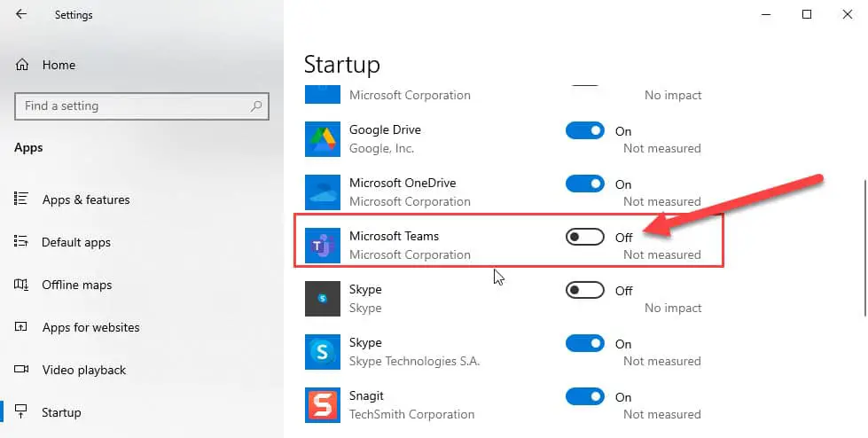Enable Microsoft Teams startup toggle

pos(584,238)
